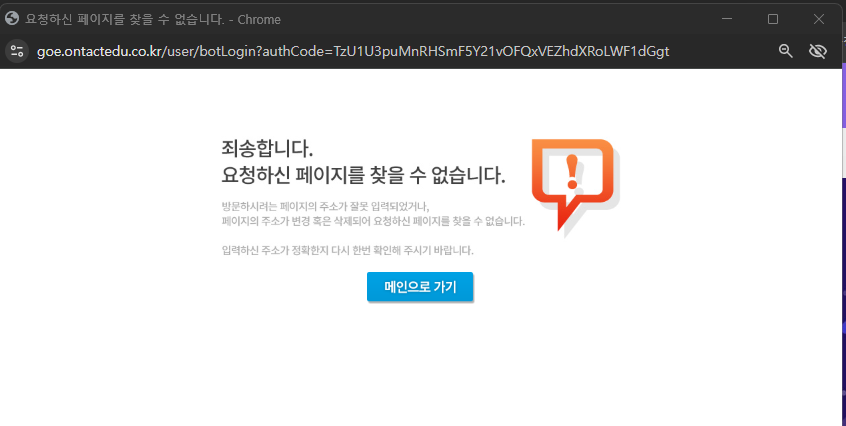Screen dimensions: 846x426
Task: Click the line starting with 페이지의 주소가 변경
Action: coord(372,221)
